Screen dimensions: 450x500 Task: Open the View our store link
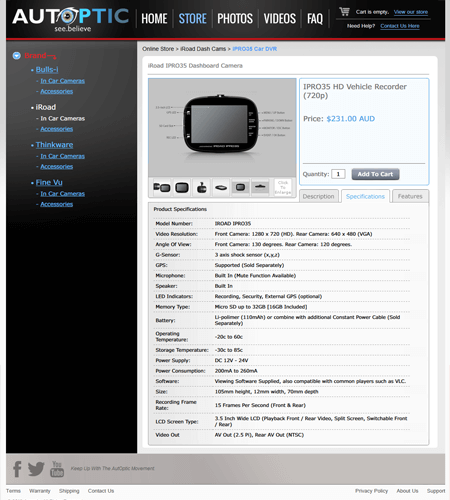point(411,12)
